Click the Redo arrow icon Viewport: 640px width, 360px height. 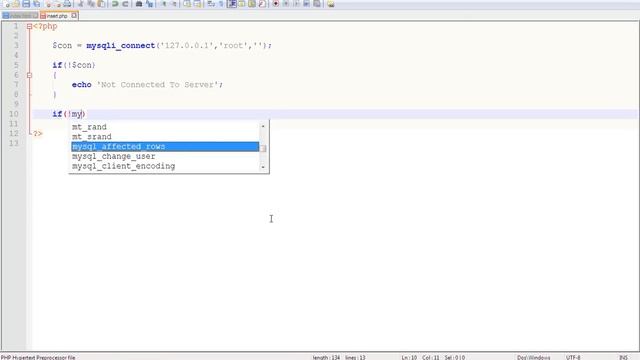point(125,4)
